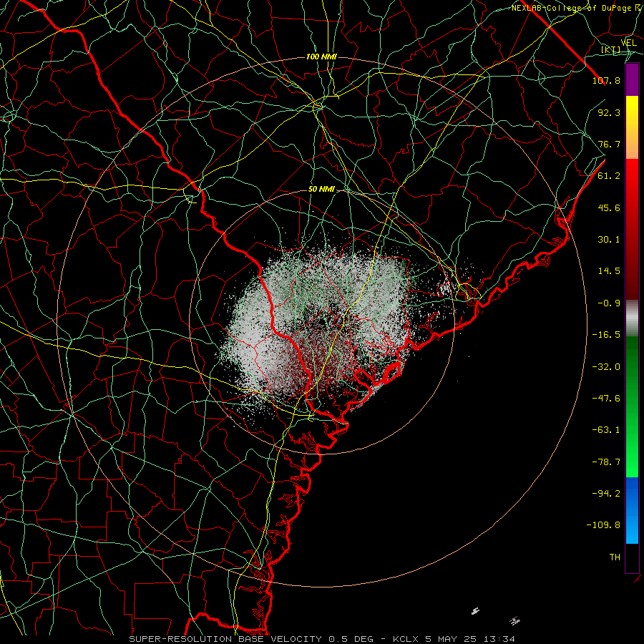
Task: Click the 107.8 value on velocity scale
Action: pyautogui.click(x=606, y=80)
